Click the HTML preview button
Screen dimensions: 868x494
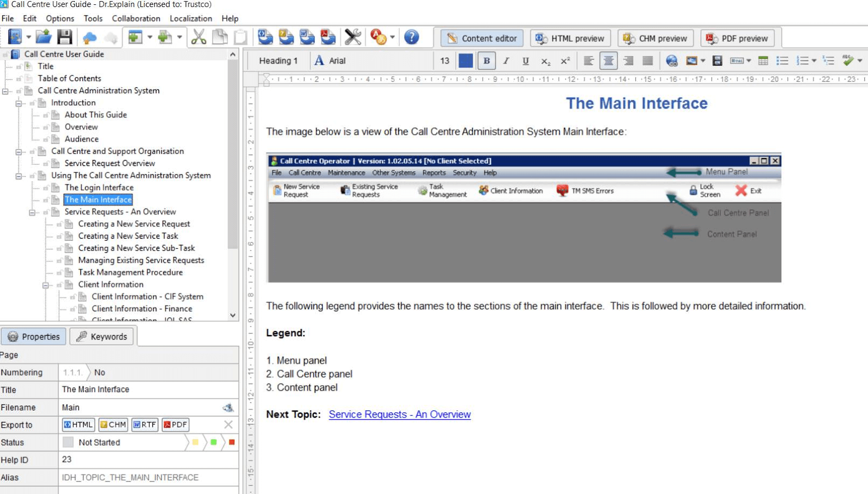coord(570,39)
